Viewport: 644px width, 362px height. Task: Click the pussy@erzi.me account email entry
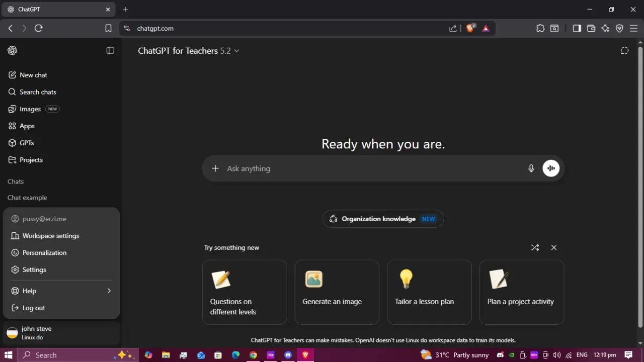[61, 219]
